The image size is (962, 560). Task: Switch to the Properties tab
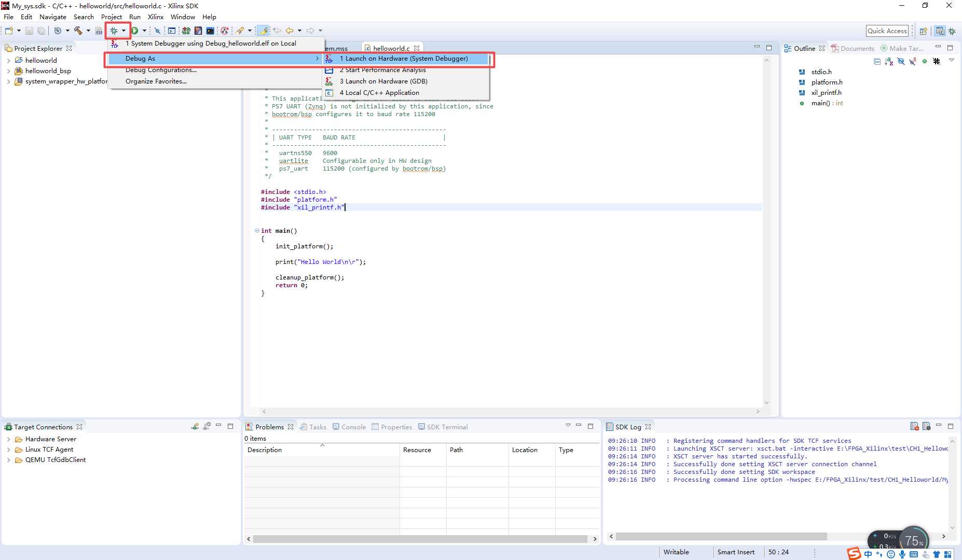coord(392,427)
